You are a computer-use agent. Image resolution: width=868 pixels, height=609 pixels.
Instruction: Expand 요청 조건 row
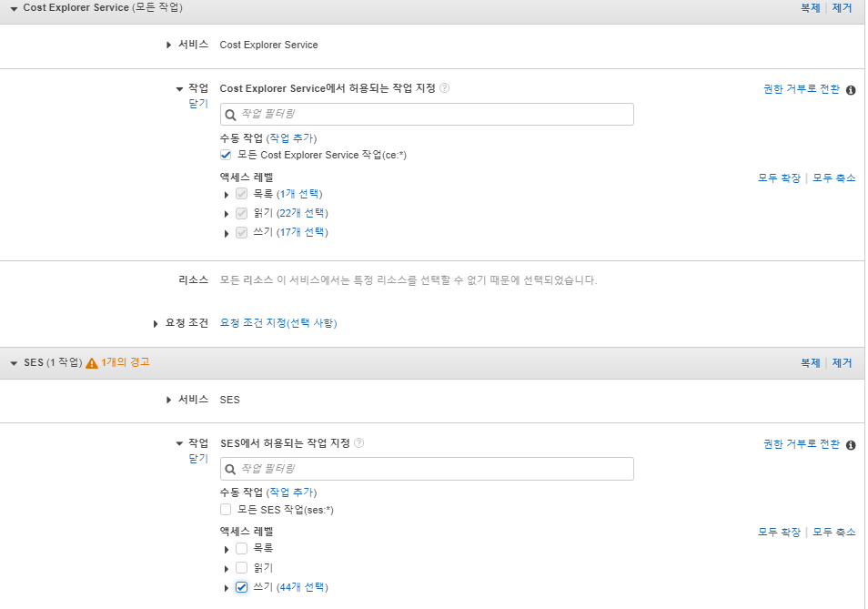tap(156, 324)
